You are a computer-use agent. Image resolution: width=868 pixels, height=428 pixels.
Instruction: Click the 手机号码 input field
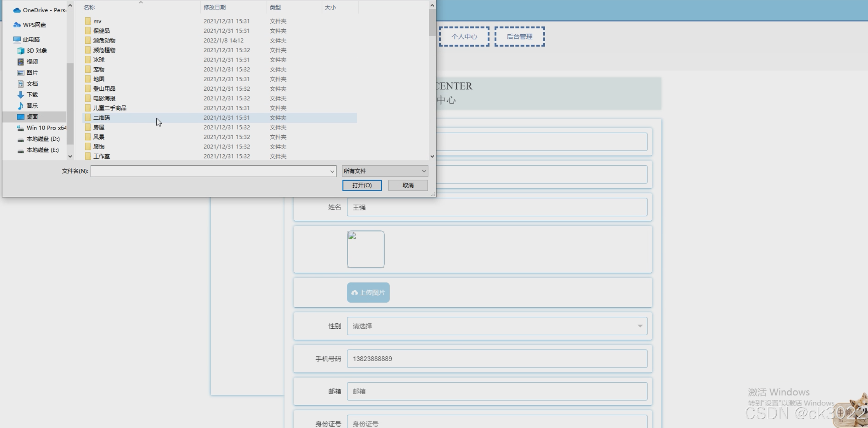(497, 359)
